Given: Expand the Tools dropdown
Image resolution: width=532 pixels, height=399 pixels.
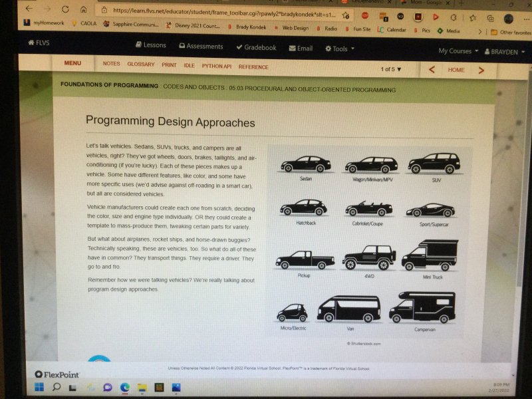Looking at the screenshot, I should [340, 49].
